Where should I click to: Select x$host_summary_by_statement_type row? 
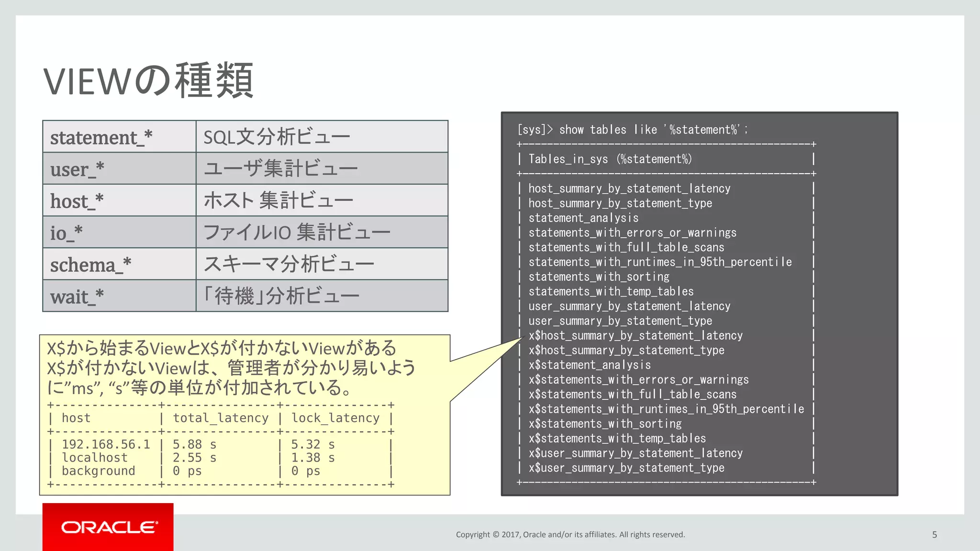click(626, 350)
